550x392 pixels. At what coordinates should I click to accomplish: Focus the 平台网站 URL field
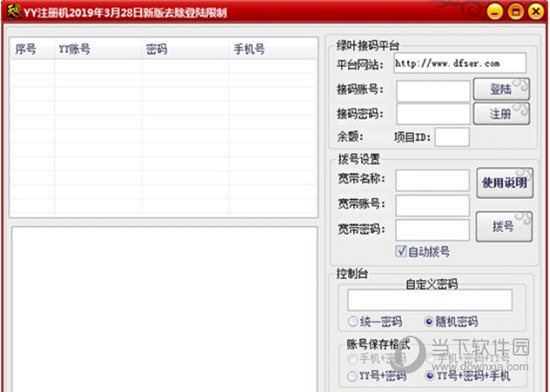coord(460,63)
